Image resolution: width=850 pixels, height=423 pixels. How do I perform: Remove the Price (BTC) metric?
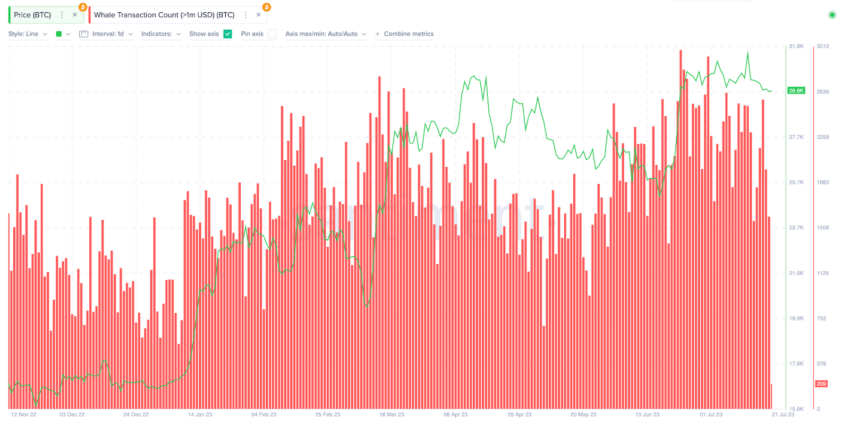pos(75,15)
